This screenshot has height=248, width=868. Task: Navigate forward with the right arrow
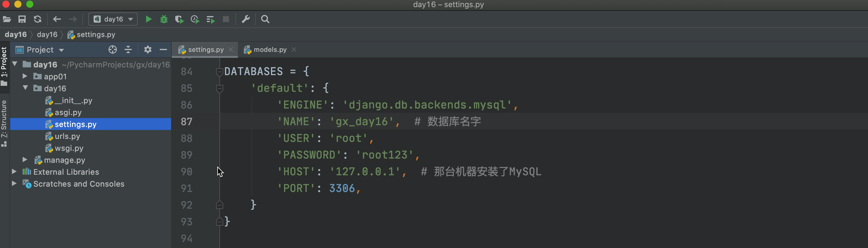[72, 19]
